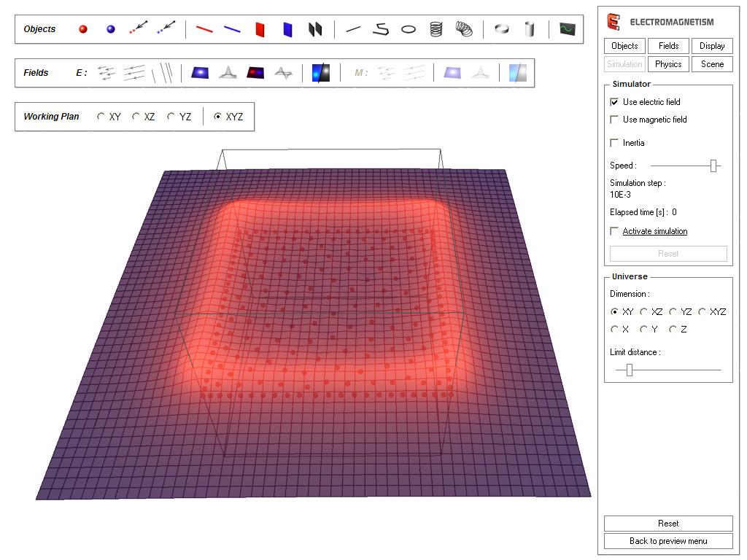Screen dimensions: 747x560
Task: Switch to the Fields tab
Action: (667, 45)
